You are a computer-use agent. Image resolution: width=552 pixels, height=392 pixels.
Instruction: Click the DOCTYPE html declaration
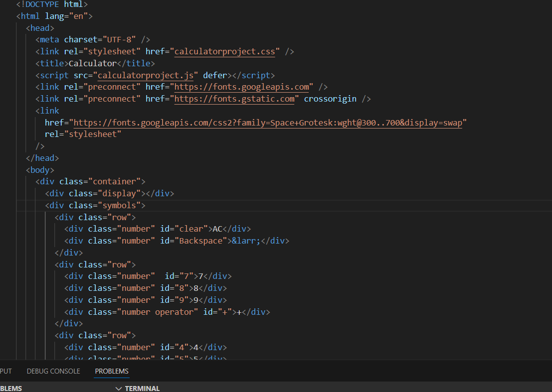[52, 4]
